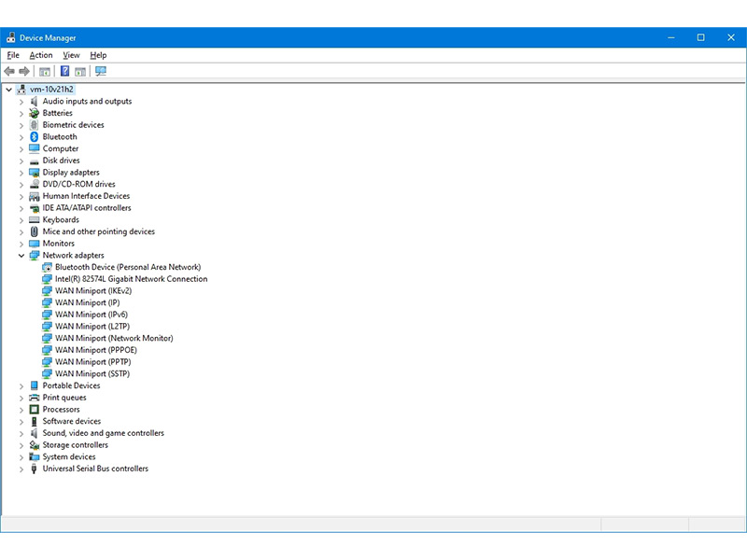Viewport: 747px width, 560px height.
Task: Open the View menu
Action: [71, 55]
